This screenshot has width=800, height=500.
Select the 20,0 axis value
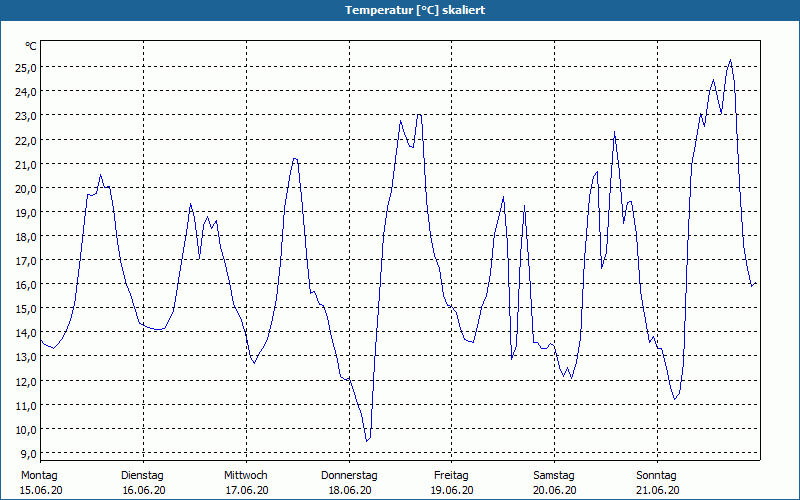coord(26,188)
